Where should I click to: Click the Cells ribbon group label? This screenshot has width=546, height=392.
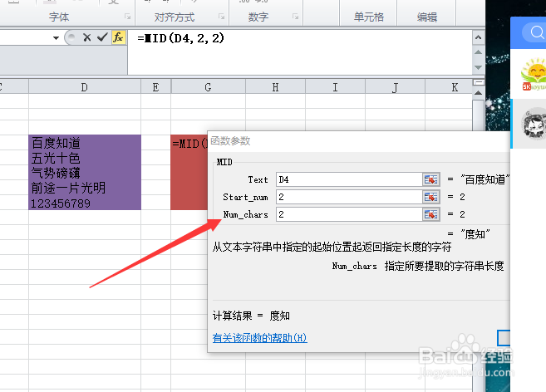pos(369,17)
